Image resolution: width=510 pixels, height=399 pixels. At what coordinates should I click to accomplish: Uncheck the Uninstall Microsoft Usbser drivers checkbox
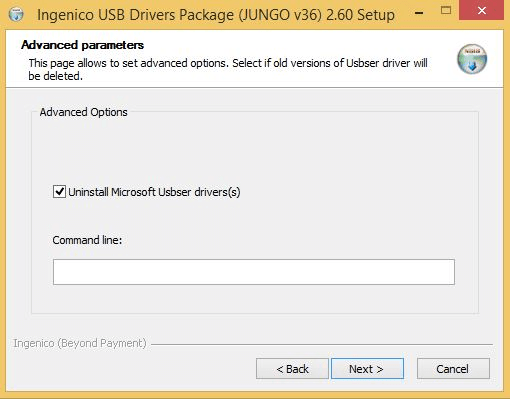click(x=59, y=192)
